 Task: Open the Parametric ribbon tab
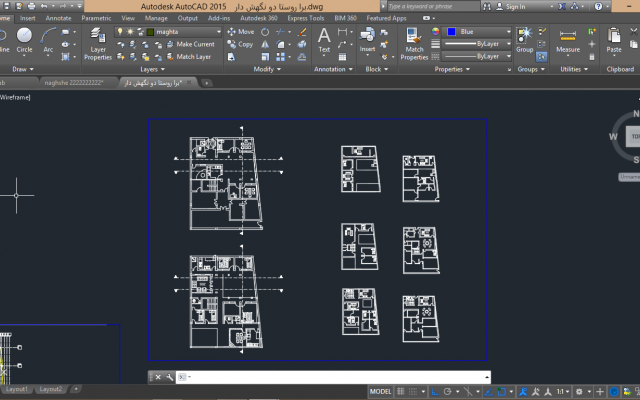tap(96, 18)
